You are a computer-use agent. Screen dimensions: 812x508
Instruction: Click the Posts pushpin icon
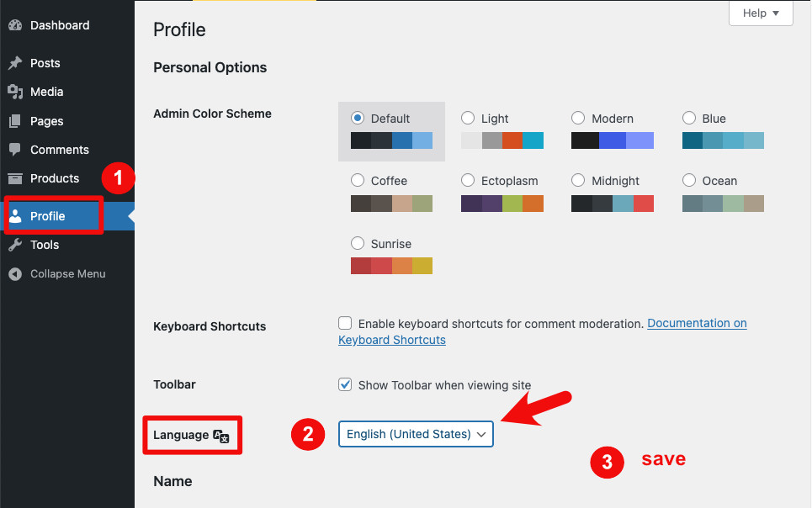coord(15,63)
